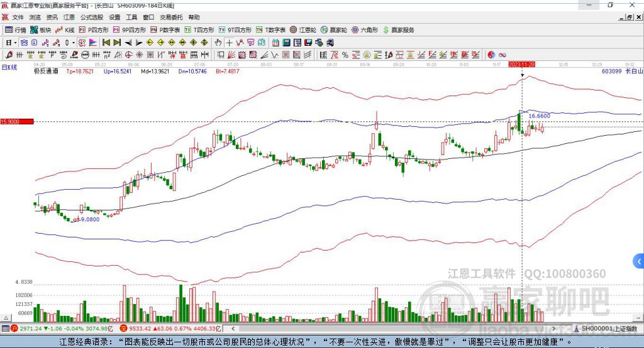This screenshot has width=644, height=348.
Task: Open the 9T四方形 tool
Action: 235,30
